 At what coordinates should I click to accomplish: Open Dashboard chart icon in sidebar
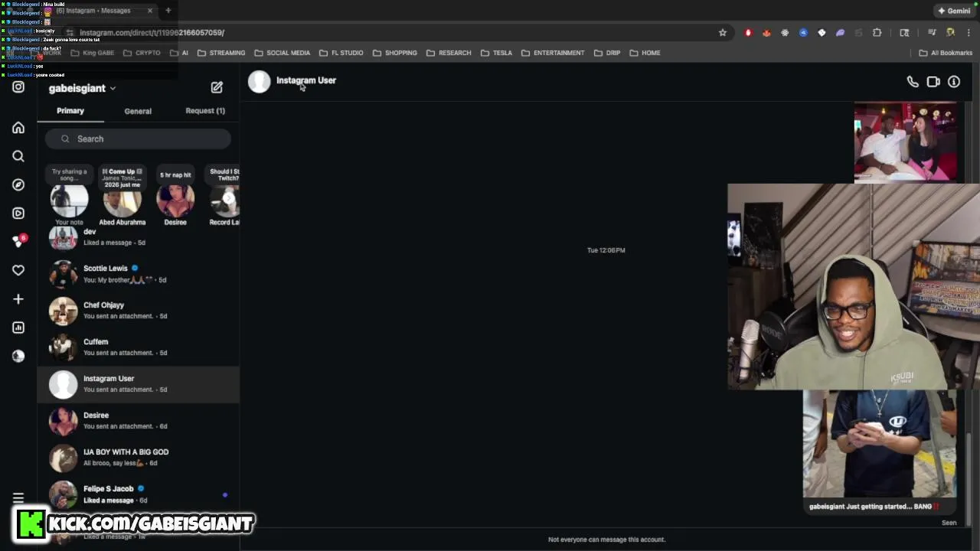pos(18,328)
